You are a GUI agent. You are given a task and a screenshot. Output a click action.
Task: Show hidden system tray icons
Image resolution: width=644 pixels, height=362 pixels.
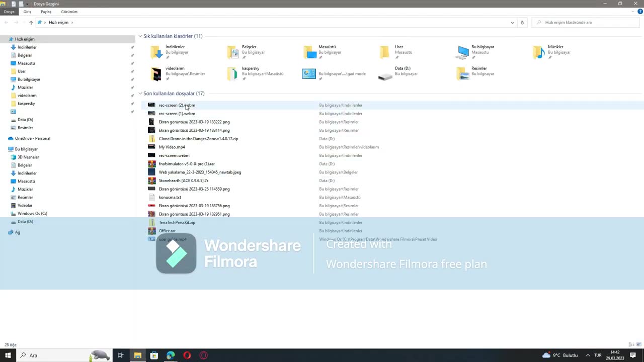587,355
